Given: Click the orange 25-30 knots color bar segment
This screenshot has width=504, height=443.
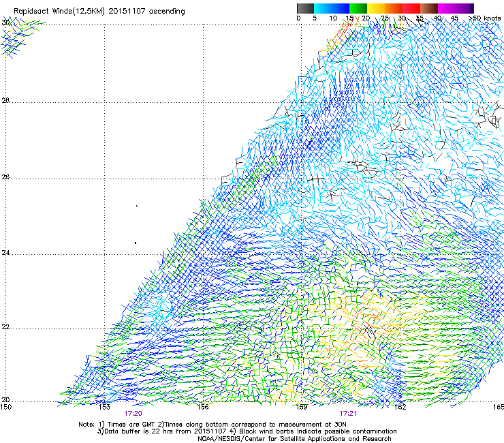Looking at the screenshot, I should (394, 8).
